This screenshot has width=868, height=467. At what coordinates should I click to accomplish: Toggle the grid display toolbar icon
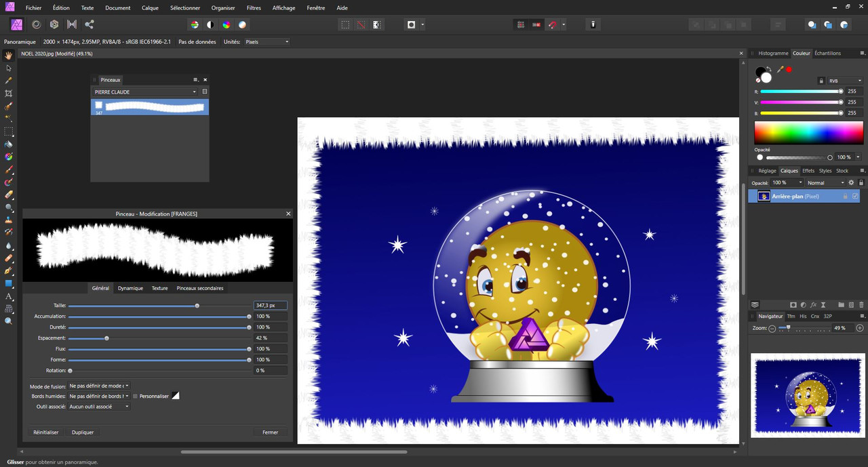(x=521, y=24)
